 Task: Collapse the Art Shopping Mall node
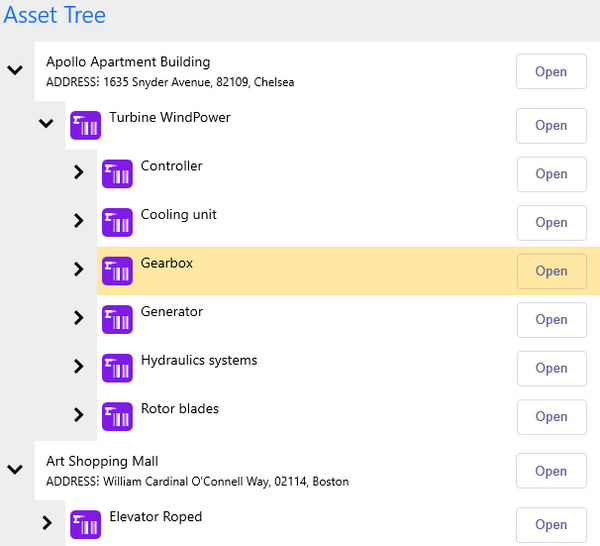pyautogui.click(x=15, y=468)
